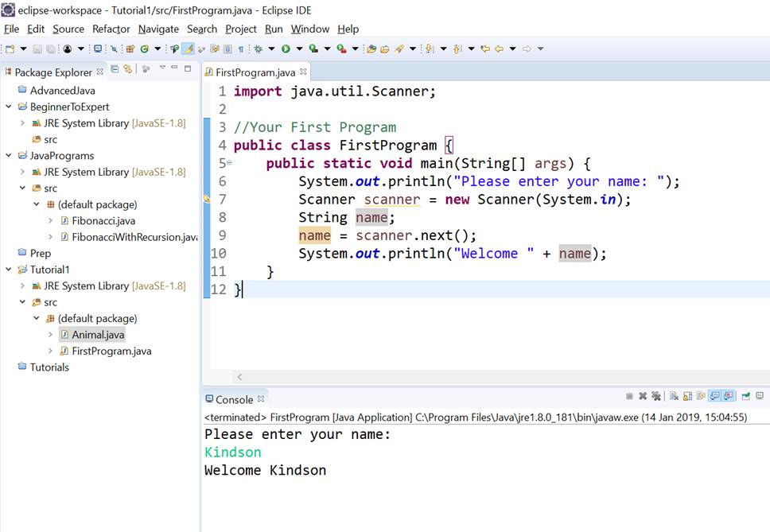The height and width of the screenshot is (532, 770).
Task: Click the Save icon in the toolbar
Action: [37, 49]
